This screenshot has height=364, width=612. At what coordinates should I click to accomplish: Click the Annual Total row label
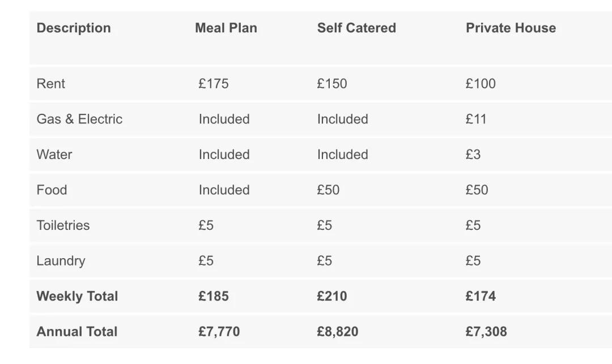77,332
